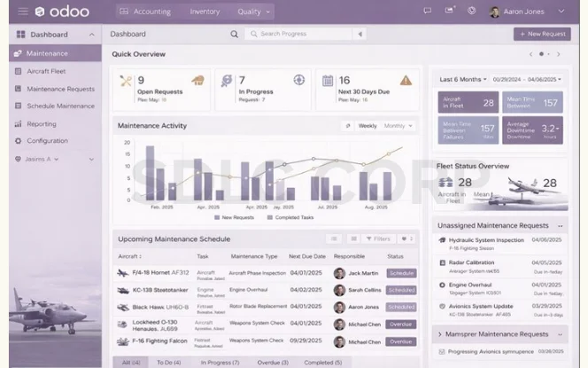Viewport: 588px width, 368px height.
Task: Click the Avionics System Update shield icon
Action: click(442, 307)
